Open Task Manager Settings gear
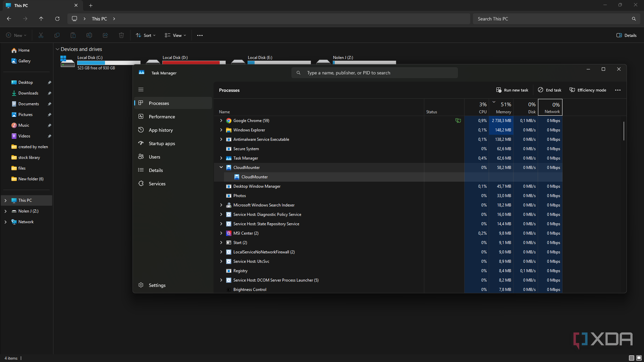Screen dimensions: 644x362 click(157, 285)
